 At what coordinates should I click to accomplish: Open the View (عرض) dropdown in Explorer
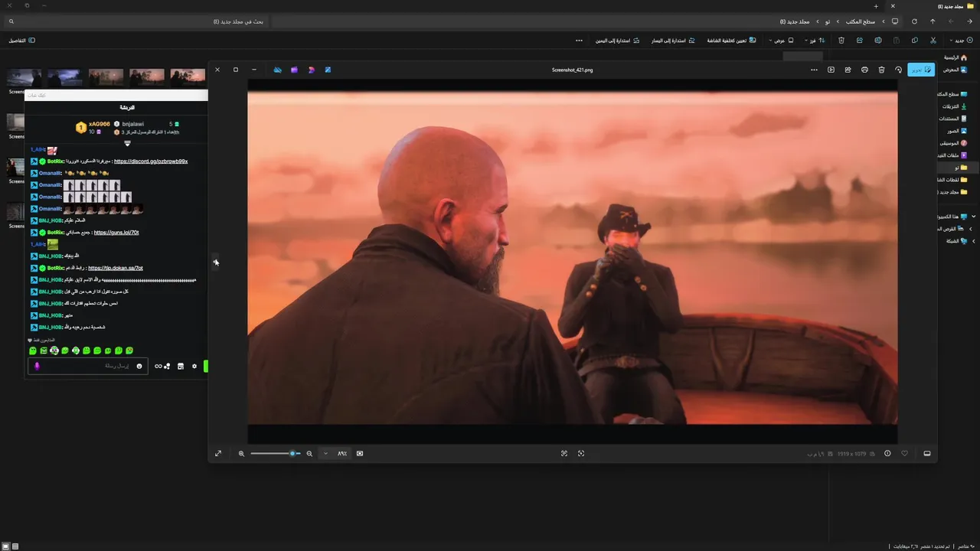781,40
